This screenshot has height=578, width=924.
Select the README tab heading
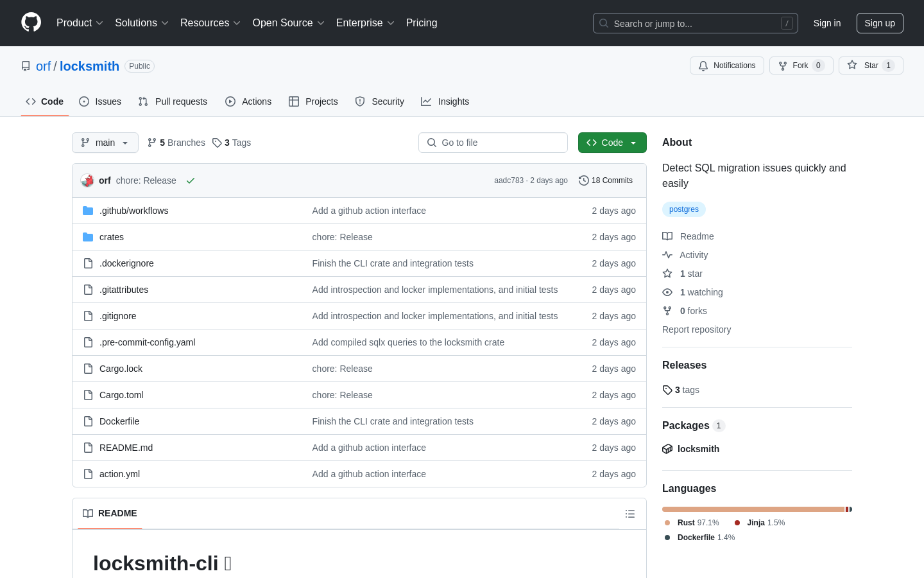(110, 513)
